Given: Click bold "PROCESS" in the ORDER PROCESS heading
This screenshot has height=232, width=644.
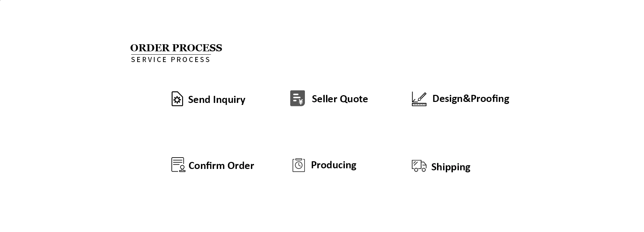Looking at the screenshot, I should click(197, 48).
